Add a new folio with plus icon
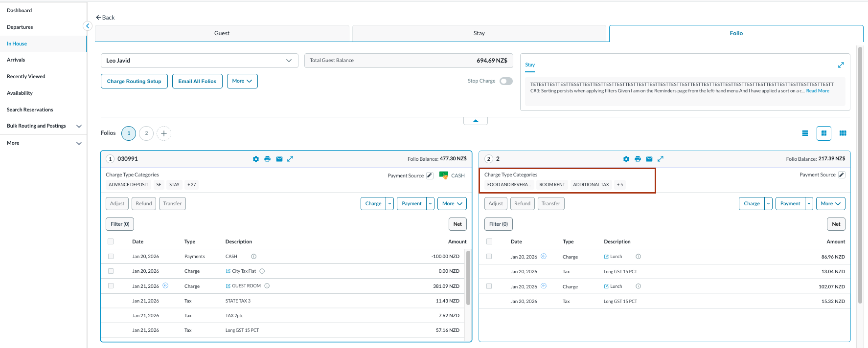Viewport: 868px width, 348px height. (164, 133)
